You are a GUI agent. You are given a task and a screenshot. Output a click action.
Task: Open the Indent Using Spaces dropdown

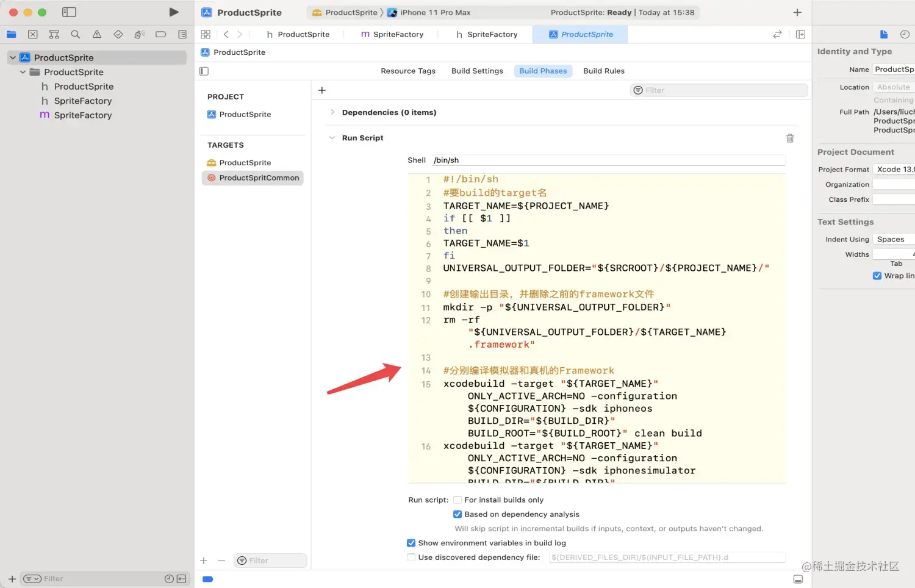894,239
